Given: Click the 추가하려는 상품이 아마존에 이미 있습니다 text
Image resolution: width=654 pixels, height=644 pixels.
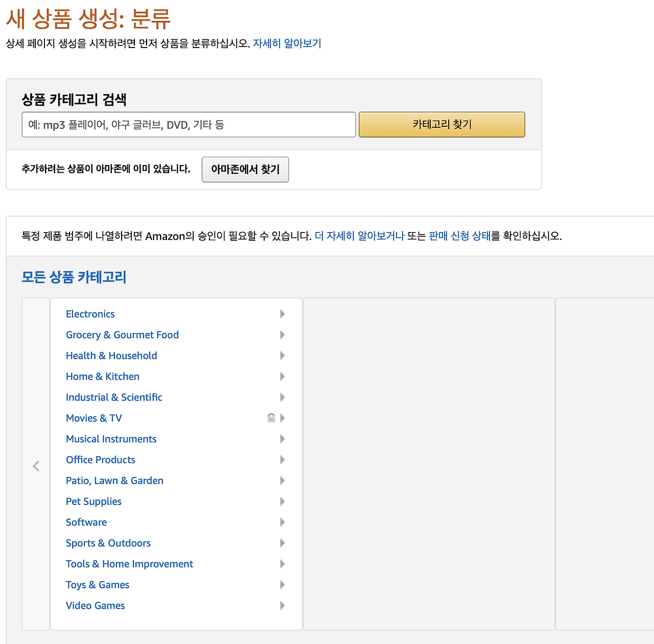Looking at the screenshot, I should point(106,169).
